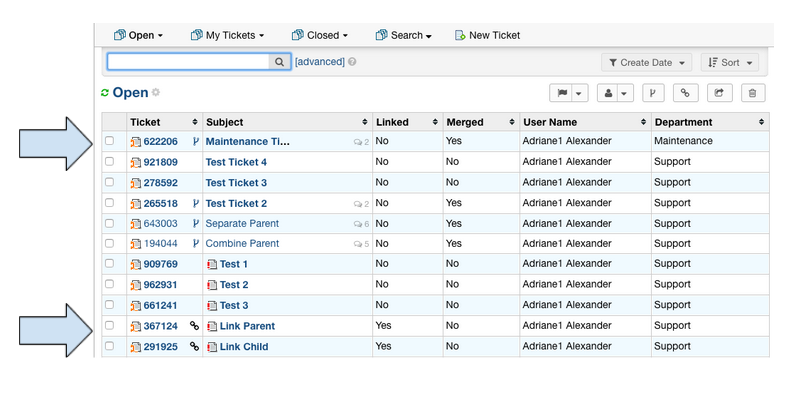Image resolution: width=803 pixels, height=393 pixels.
Task: Sort by the Subject column header
Action: (287, 122)
